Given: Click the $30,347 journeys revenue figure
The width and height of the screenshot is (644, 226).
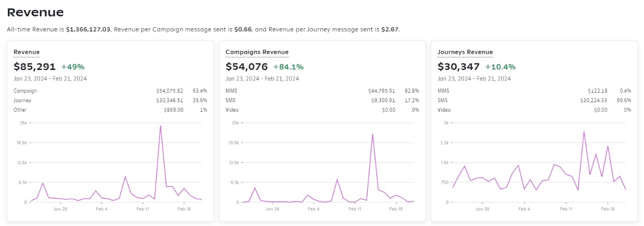Looking at the screenshot, I should coord(458,66).
